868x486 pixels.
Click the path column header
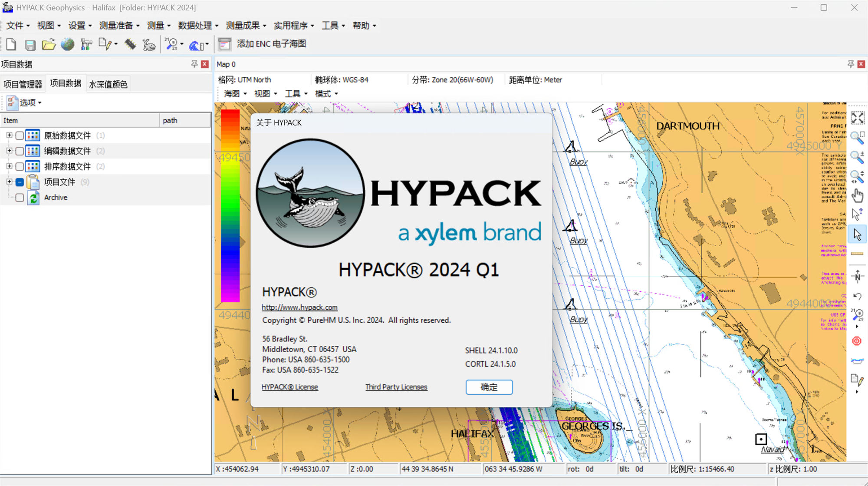pyautogui.click(x=185, y=120)
